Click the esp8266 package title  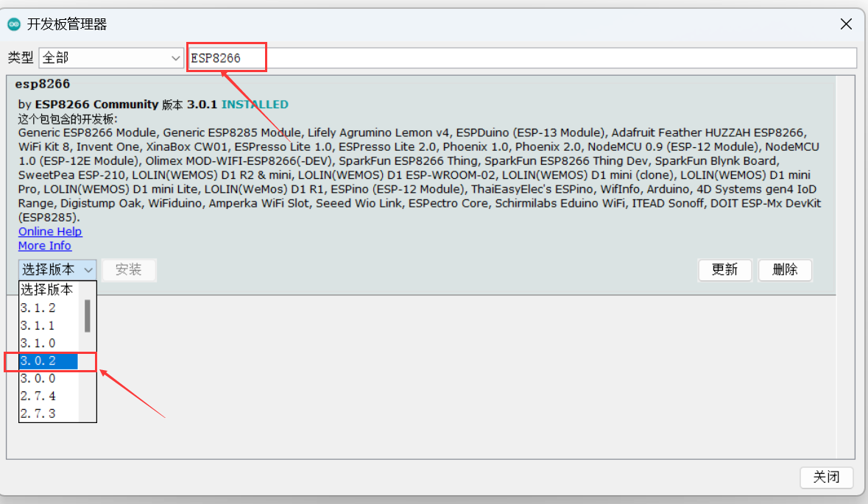click(x=43, y=84)
